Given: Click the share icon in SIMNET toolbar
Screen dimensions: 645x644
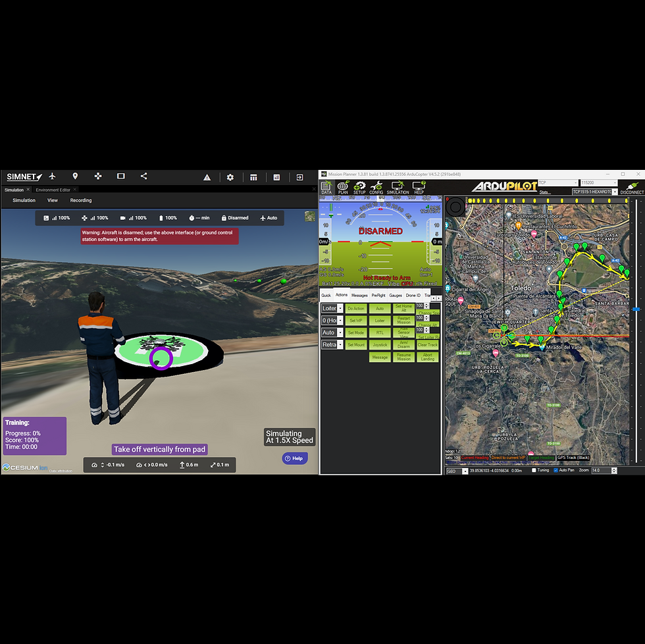Looking at the screenshot, I should coord(143,176).
